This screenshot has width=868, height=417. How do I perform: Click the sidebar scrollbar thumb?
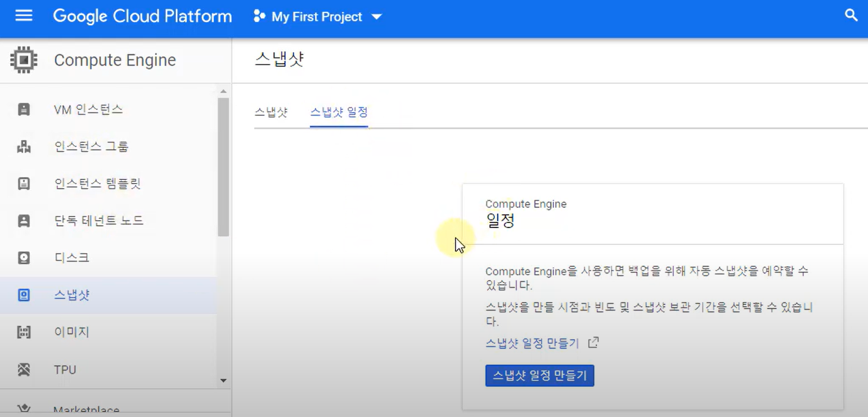tap(223, 167)
